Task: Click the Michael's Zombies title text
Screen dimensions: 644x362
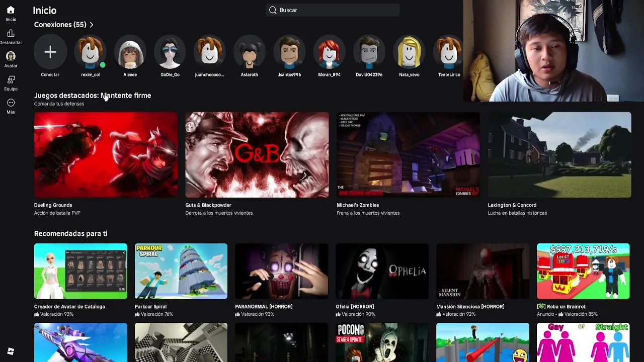Action: click(358, 205)
